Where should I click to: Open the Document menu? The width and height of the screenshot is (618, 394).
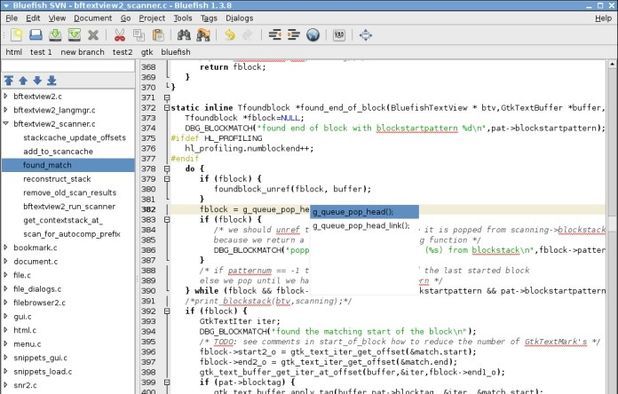point(93,18)
